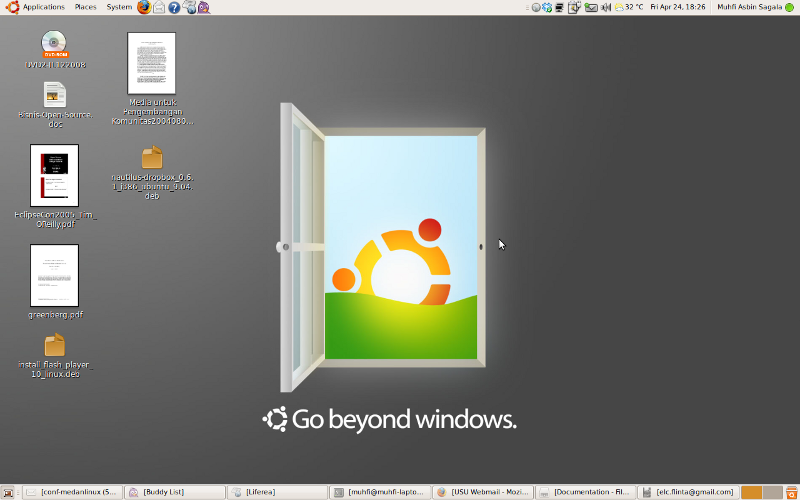Switch to the first orange workspace
Screen dimensions: 800x500
coord(751,492)
